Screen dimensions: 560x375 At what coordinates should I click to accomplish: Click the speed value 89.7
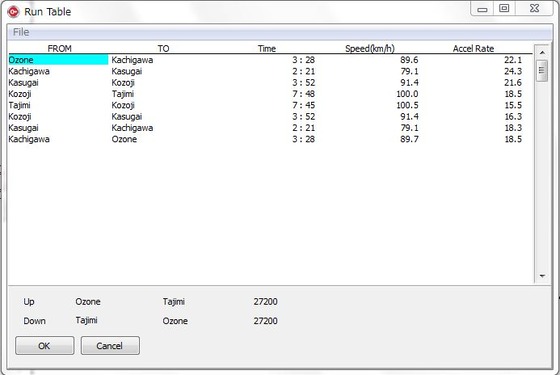409,139
